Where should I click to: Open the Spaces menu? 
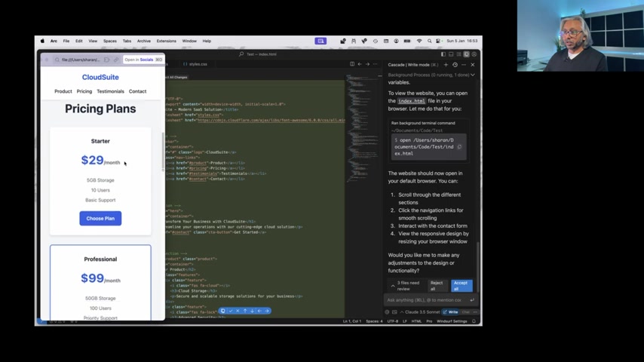109,41
